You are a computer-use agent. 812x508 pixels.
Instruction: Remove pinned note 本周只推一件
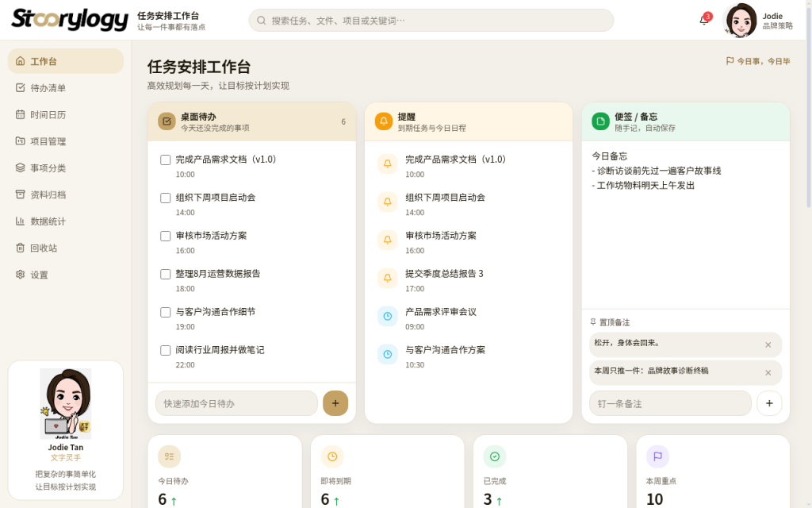click(768, 373)
